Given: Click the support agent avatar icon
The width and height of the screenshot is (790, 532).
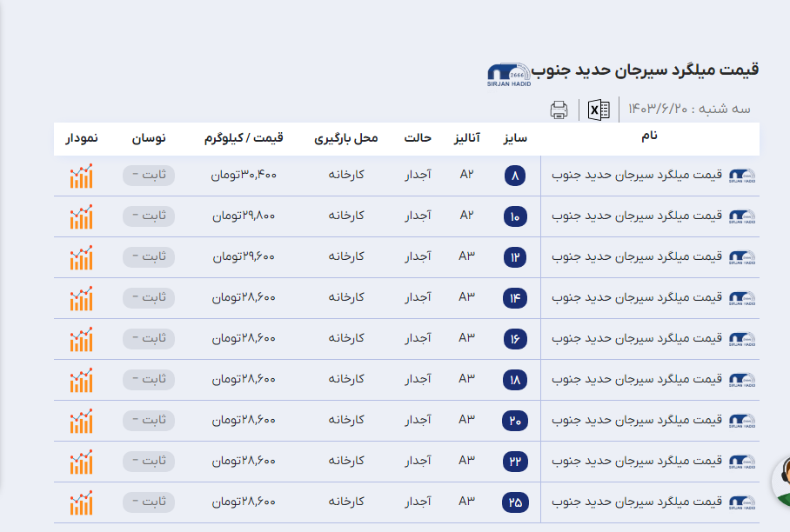Looking at the screenshot, I should pyautogui.click(x=782, y=481).
